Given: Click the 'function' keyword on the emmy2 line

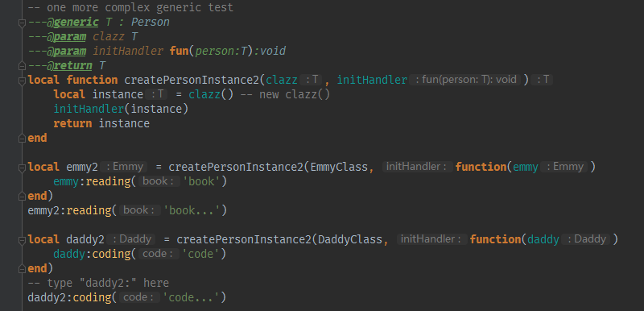Looking at the screenshot, I should pyautogui.click(x=481, y=167).
